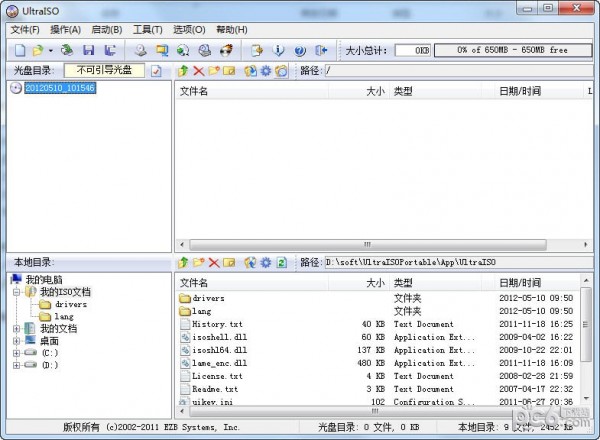This screenshot has height=440, width=600.
Task: Click the disc list horizontal scrollbar thumb
Action: tap(368, 244)
